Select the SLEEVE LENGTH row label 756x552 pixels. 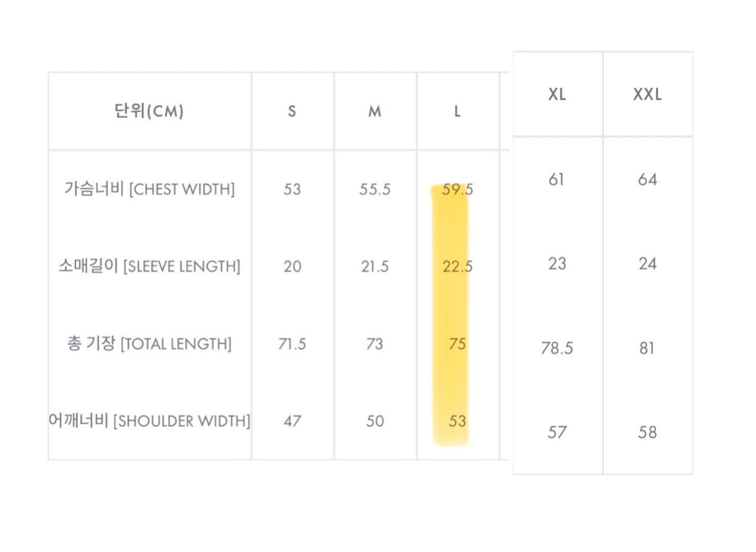[x=149, y=266]
